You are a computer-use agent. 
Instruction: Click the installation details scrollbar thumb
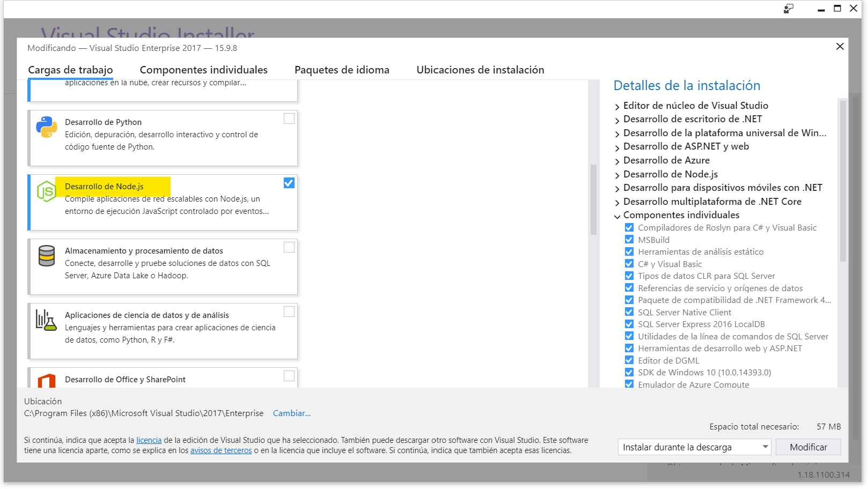click(x=843, y=181)
